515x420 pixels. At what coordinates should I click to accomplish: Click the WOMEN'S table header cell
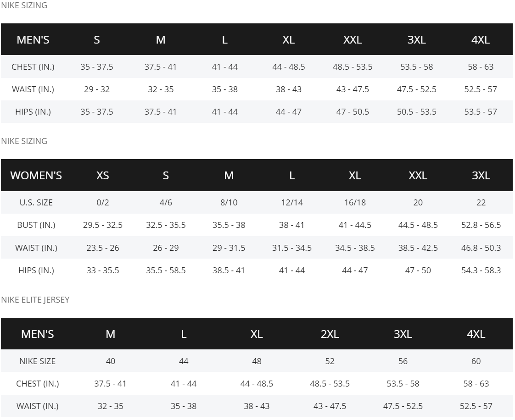(36, 176)
